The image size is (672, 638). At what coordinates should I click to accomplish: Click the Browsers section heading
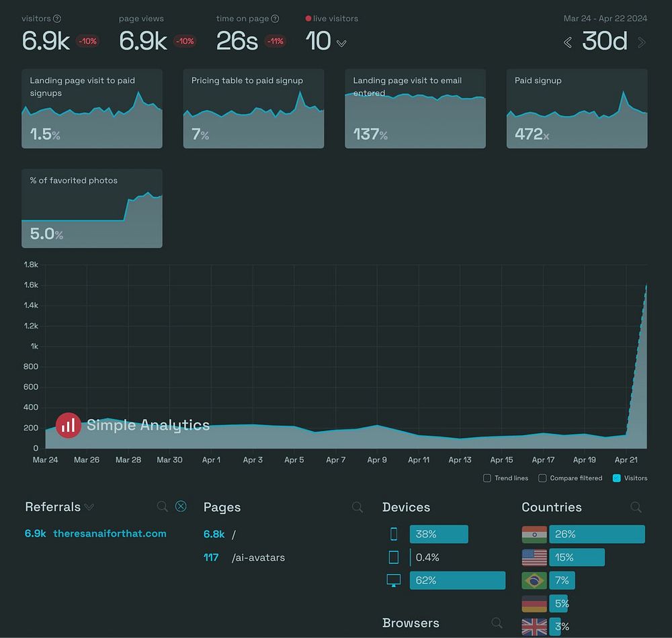coord(411,623)
